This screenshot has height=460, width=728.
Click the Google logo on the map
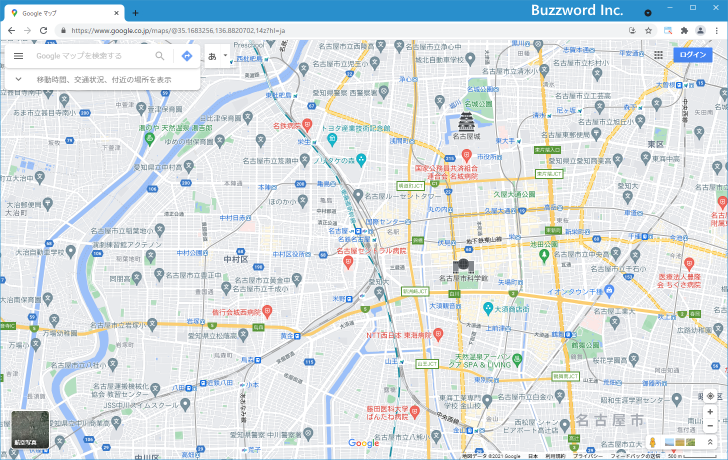tap(364, 443)
